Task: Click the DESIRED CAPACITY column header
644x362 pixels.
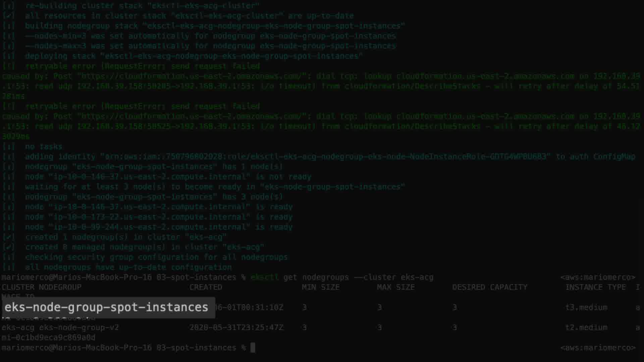Action: (x=489, y=287)
